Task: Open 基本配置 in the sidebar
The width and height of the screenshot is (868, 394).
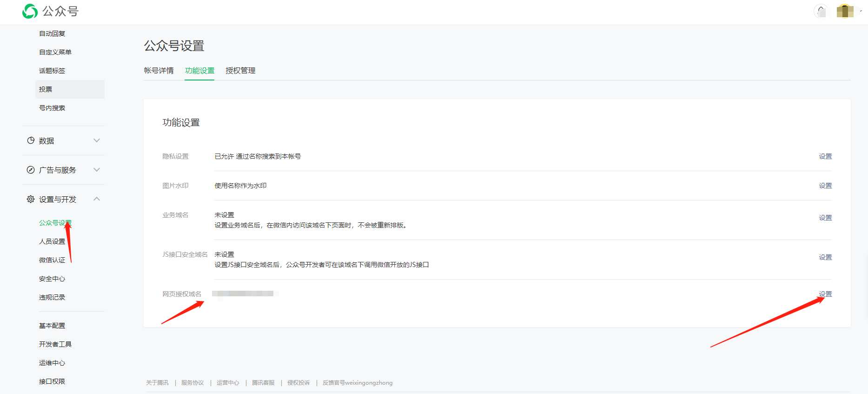Action: pyautogui.click(x=52, y=326)
